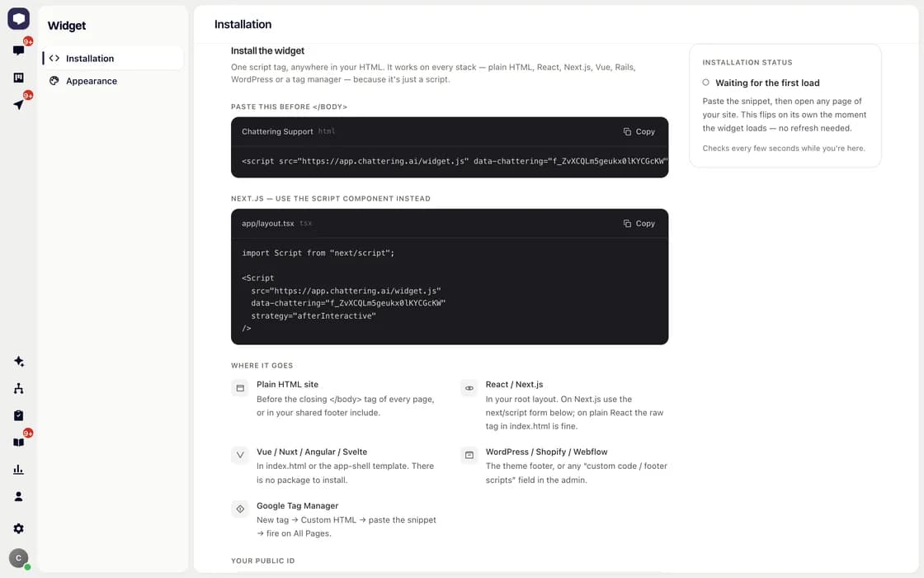The height and width of the screenshot is (578, 924).
Task: Click the 'YOUR PUBLIC ID' label
Action: tap(263, 561)
